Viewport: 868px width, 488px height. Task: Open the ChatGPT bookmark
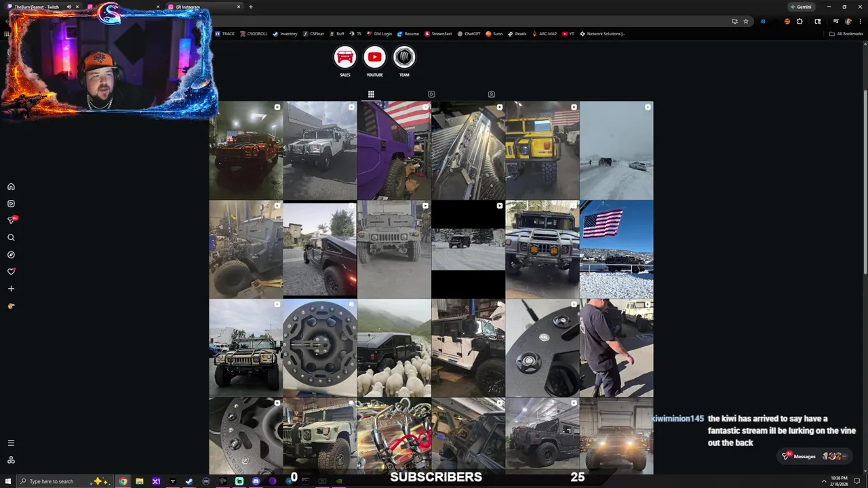coord(469,33)
